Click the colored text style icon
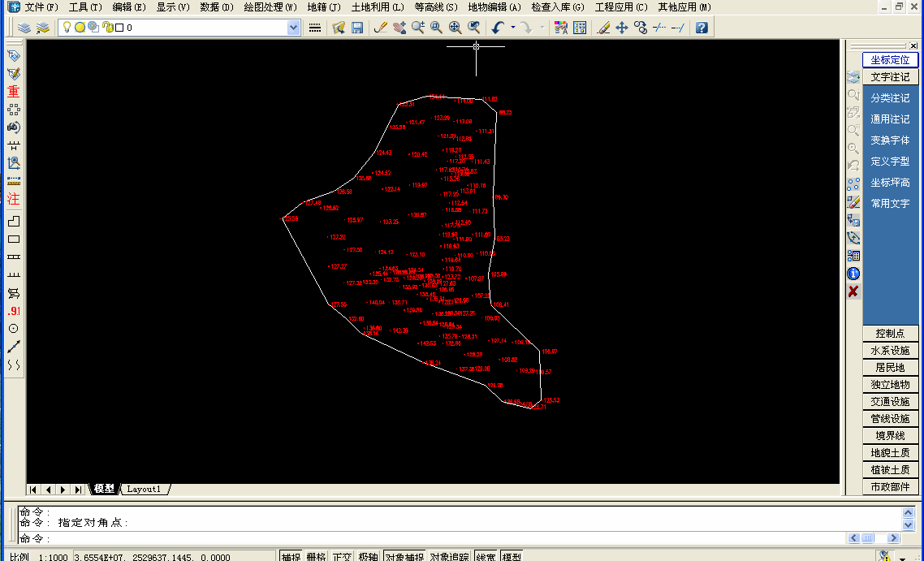Screen dimensions: 924x561 pyautogui.click(x=560, y=28)
